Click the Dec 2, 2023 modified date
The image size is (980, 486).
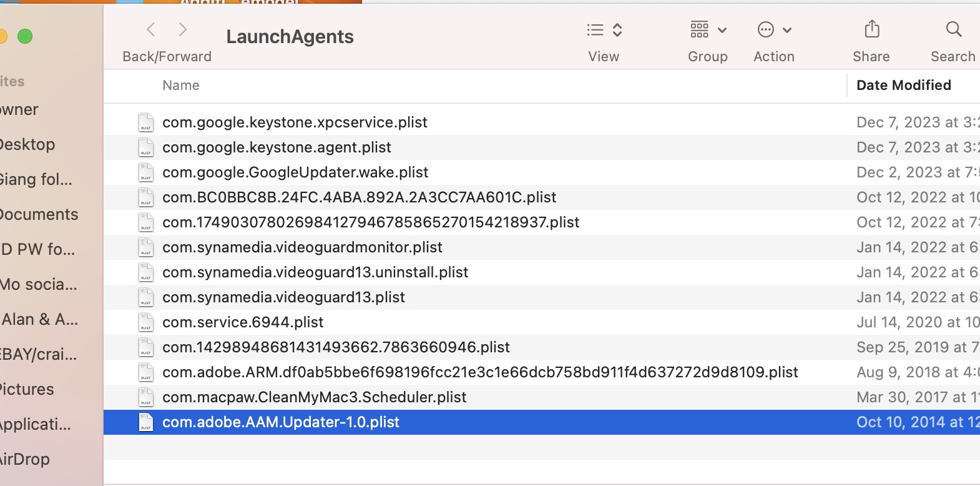tap(918, 172)
